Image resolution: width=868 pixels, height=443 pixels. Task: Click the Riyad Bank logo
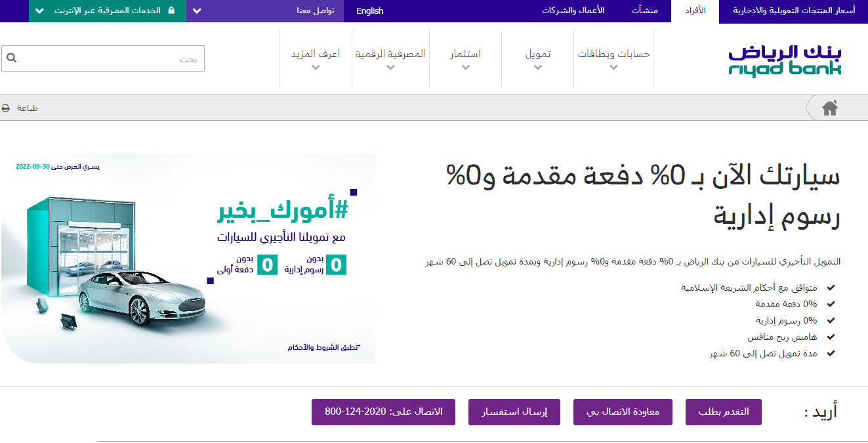click(x=785, y=60)
